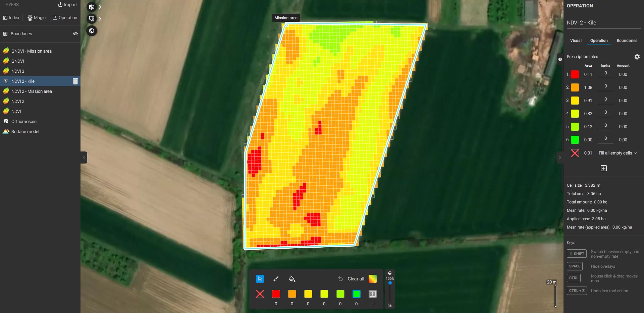Image resolution: width=644 pixels, height=313 pixels.
Task: Select the red rate color swatch
Action: tap(276, 294)
